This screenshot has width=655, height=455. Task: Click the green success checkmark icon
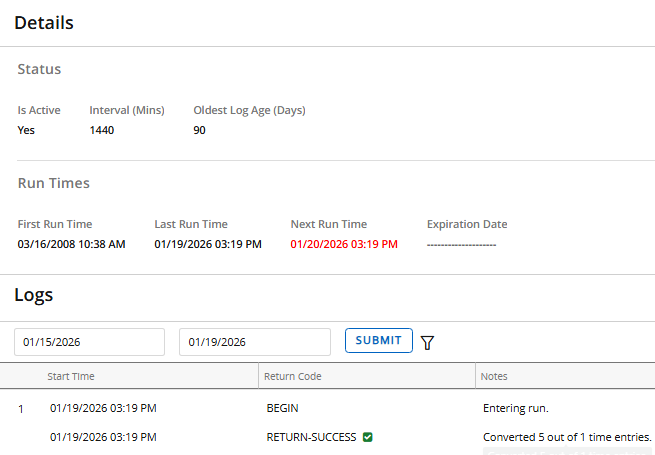tap(368, 437)
